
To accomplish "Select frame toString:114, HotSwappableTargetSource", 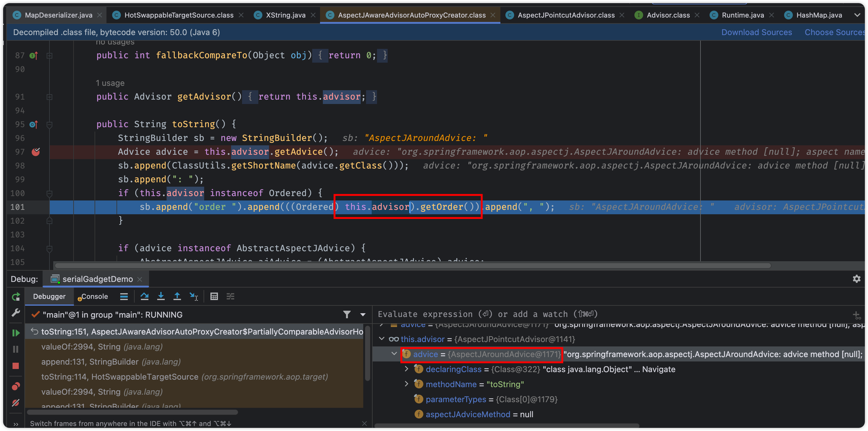I will click(x=195, y=377).
